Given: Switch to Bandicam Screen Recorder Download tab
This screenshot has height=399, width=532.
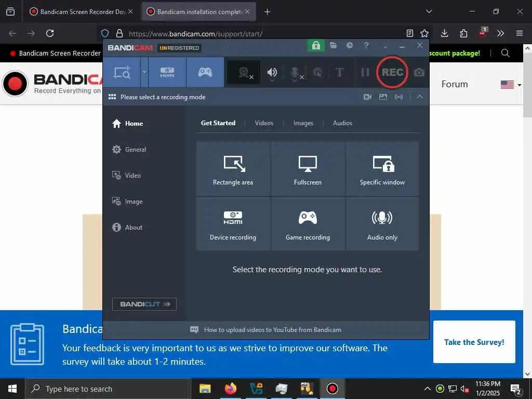Looking at the screenshot, I should [81, 12].
